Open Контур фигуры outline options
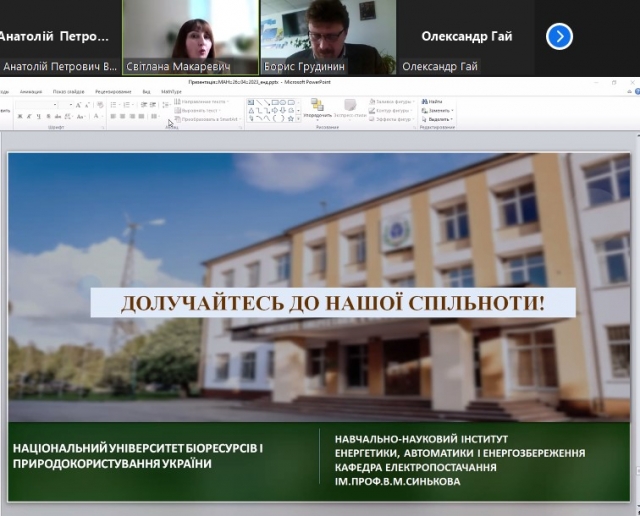The height and width of the screenshot is (516, 640). pos(389,111)
